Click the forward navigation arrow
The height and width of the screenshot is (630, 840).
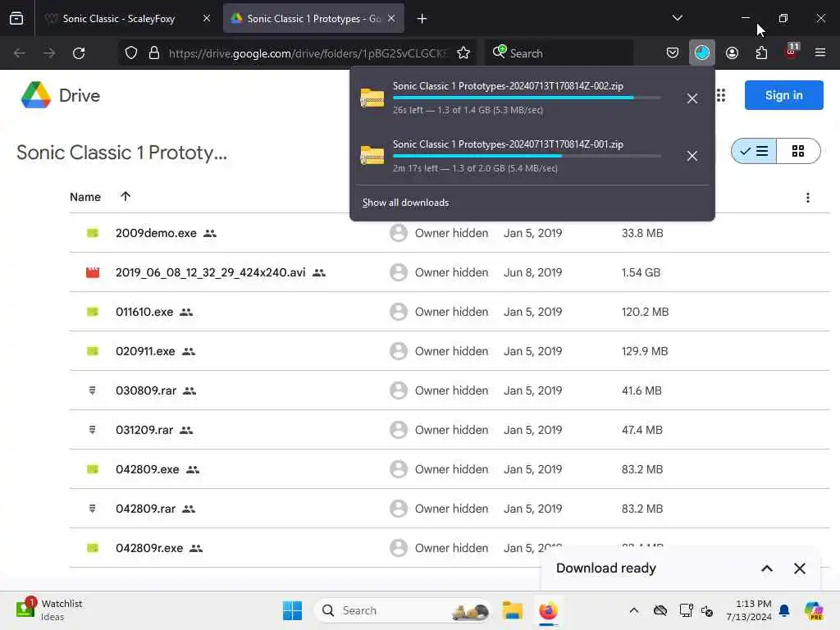pos(48,52)
